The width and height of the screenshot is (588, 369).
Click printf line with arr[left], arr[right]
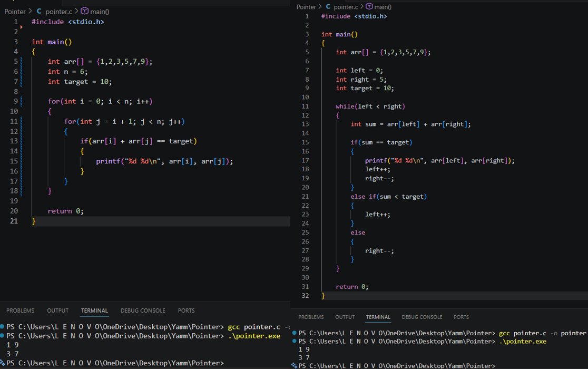[440, 160]
